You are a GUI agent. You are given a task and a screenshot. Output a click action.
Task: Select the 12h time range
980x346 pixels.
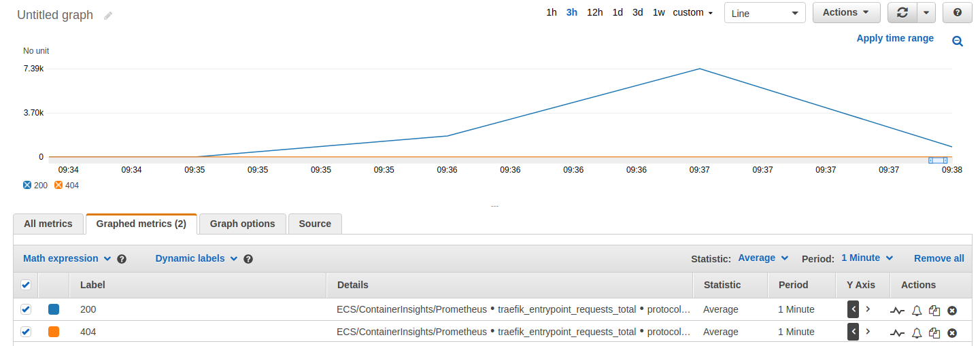[x=594, y=13]
